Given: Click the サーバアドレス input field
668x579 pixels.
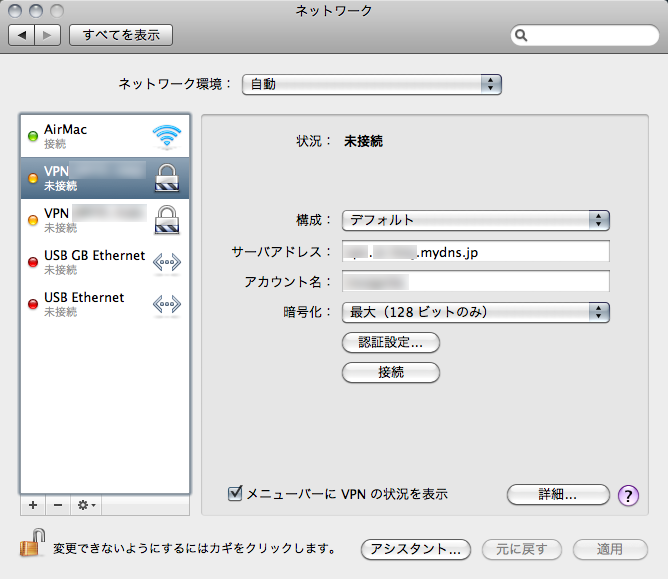Looking at the screenshot, I should 475,252.
